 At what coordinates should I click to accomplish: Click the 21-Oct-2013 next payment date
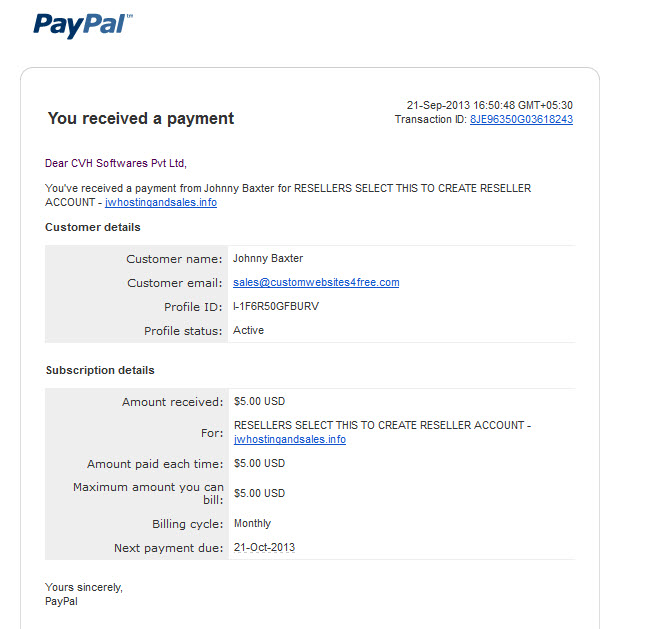pos(264,547)
